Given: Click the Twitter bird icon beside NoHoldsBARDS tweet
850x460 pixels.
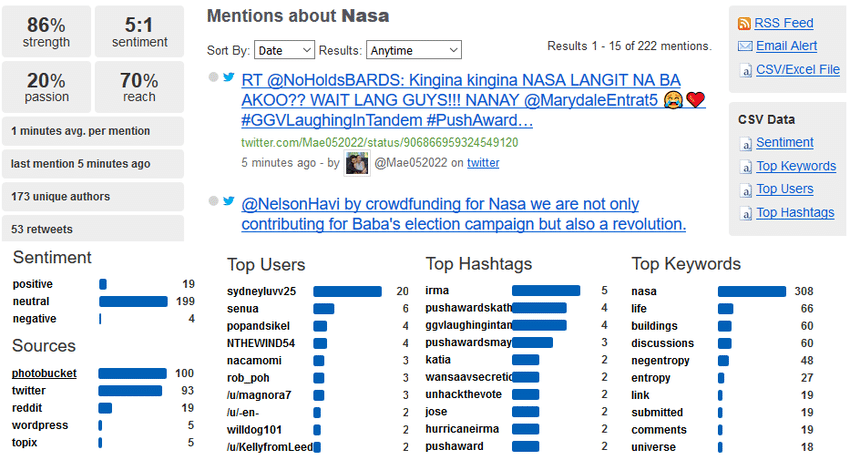Looking at the screenshot, I should coord(229,77).
